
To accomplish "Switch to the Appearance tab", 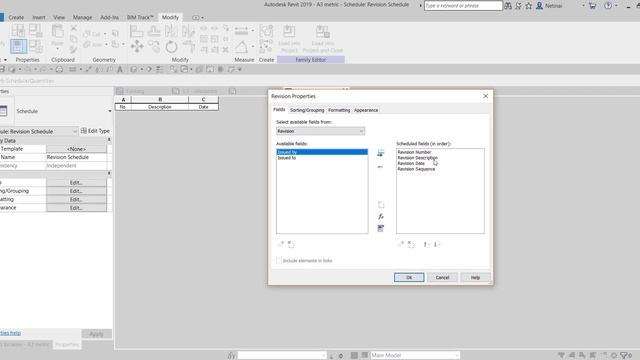I will coord(366,110).
